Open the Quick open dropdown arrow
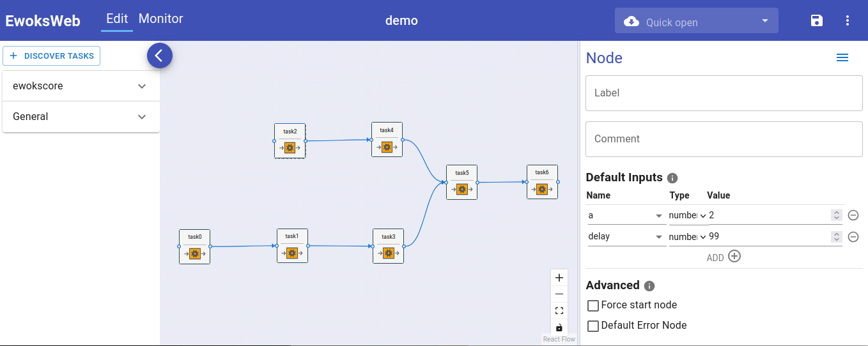 tap(765, 21)
